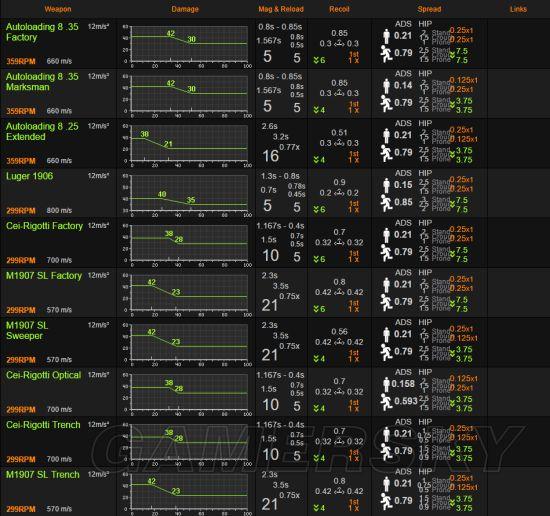Click recoil arrows icon in M1907 SL Sweeper row
The width and height of the screenshot is (550, 516).
(x=339, y=342)
